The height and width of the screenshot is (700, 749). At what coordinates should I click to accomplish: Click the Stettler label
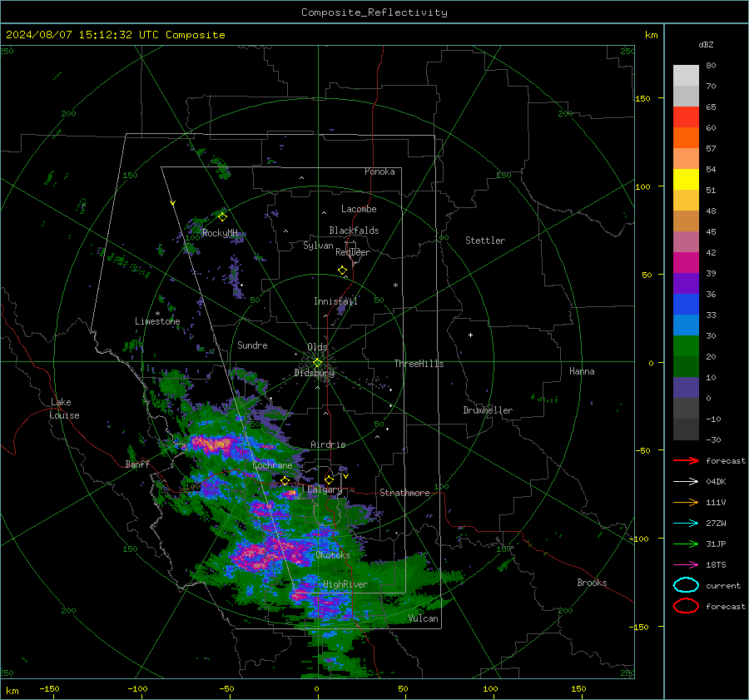click(485, 241)
